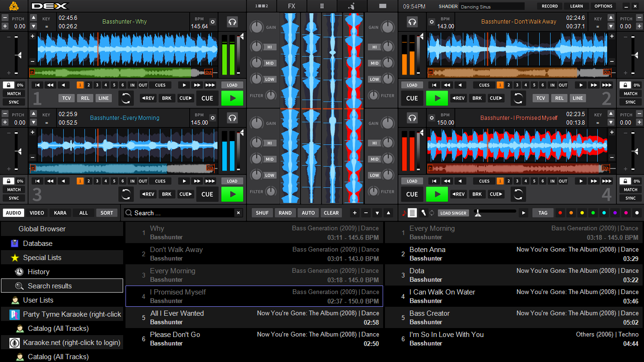Toggle headphone cue on deck 1
The width and height of the screenshot is (644, 362).
232,22
